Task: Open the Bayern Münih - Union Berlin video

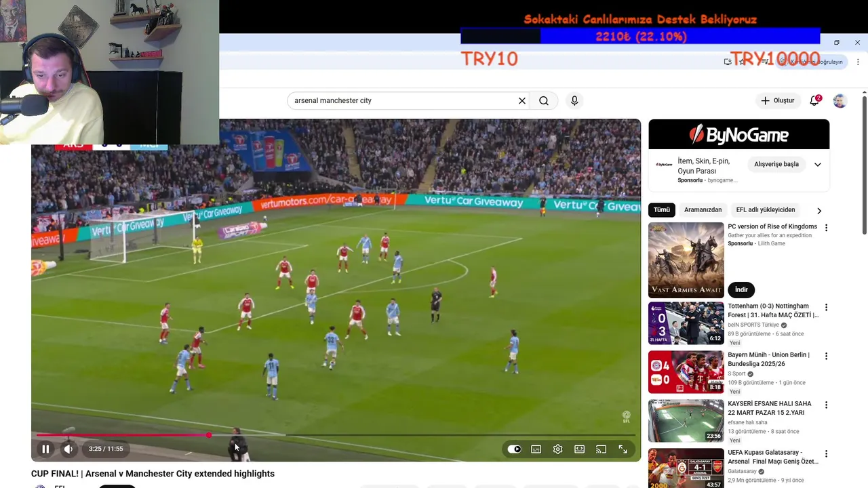Action: (x=768, y=359)
